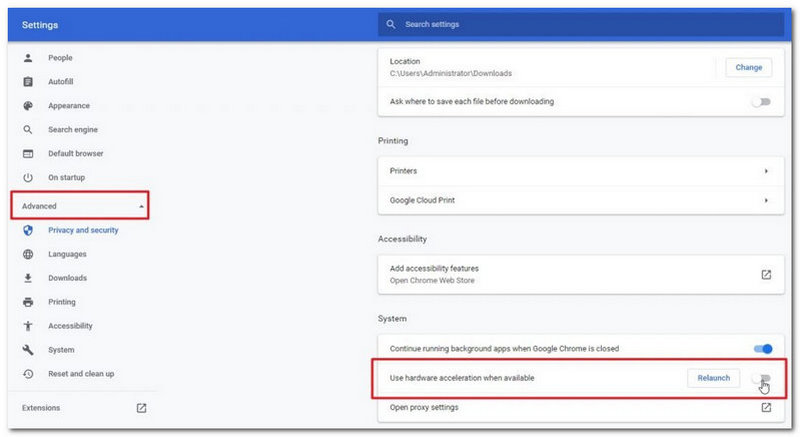
Task: Select Search engine in sidebar
Action: tap(73, 130)
